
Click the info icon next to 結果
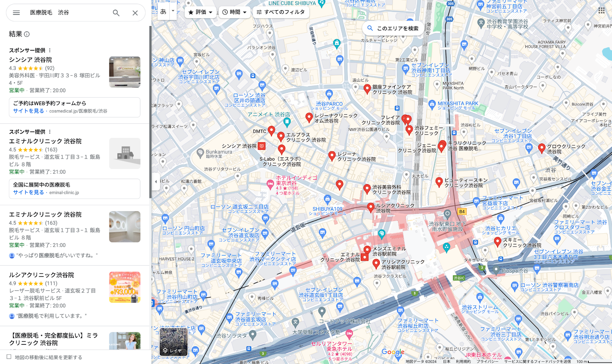tap(27, 34)
